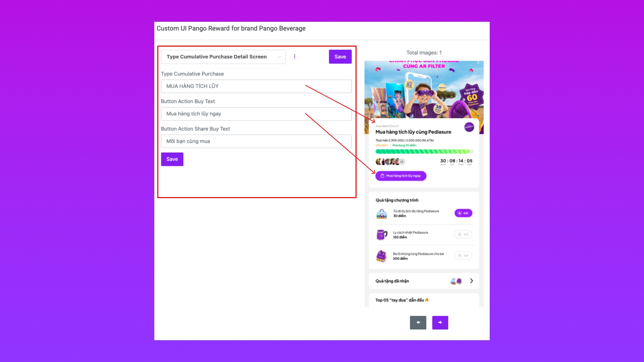
Task: Click the green purchase progress bar
Action: (x=424, y=152)
